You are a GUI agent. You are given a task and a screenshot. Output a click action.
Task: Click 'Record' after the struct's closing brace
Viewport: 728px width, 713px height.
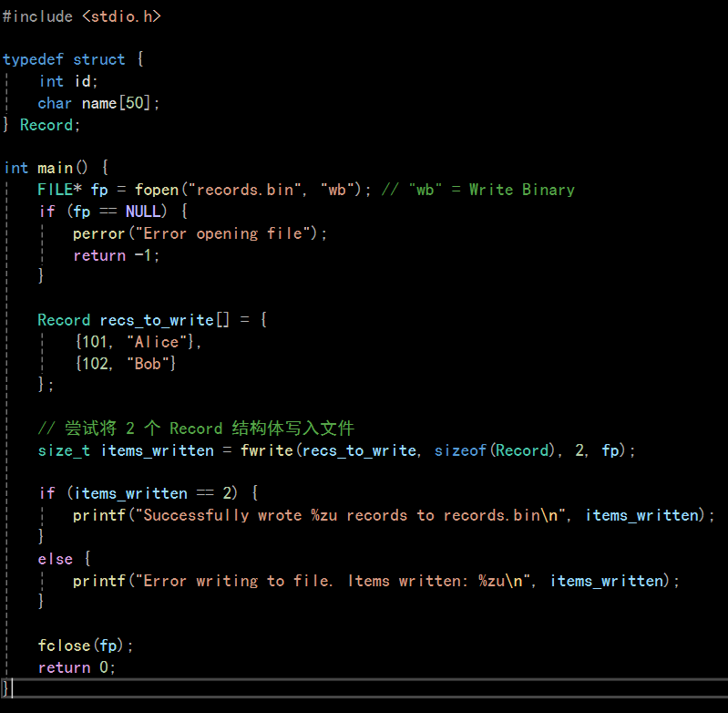pos(46,125)
